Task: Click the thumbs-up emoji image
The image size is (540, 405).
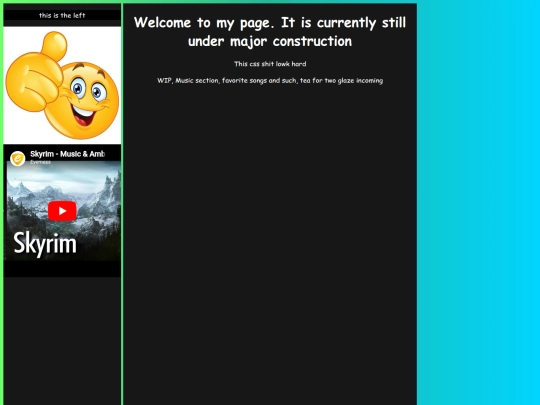Action: (62, 85)
